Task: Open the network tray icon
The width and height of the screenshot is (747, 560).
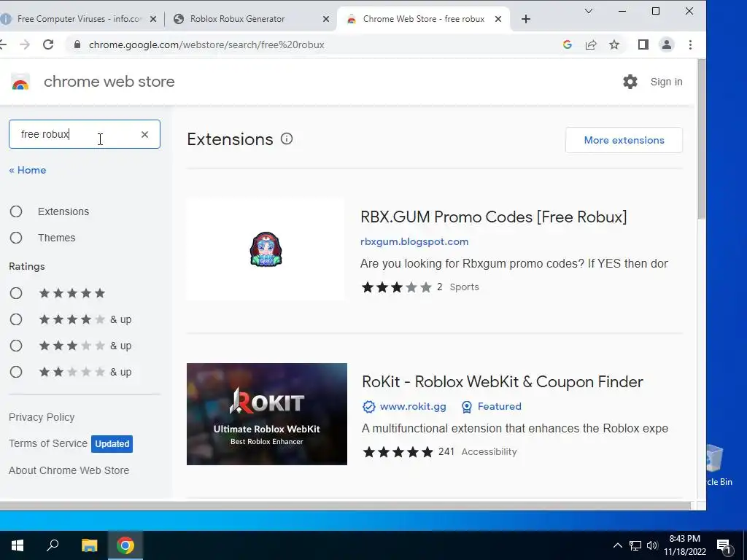Action: coord(635,545)
